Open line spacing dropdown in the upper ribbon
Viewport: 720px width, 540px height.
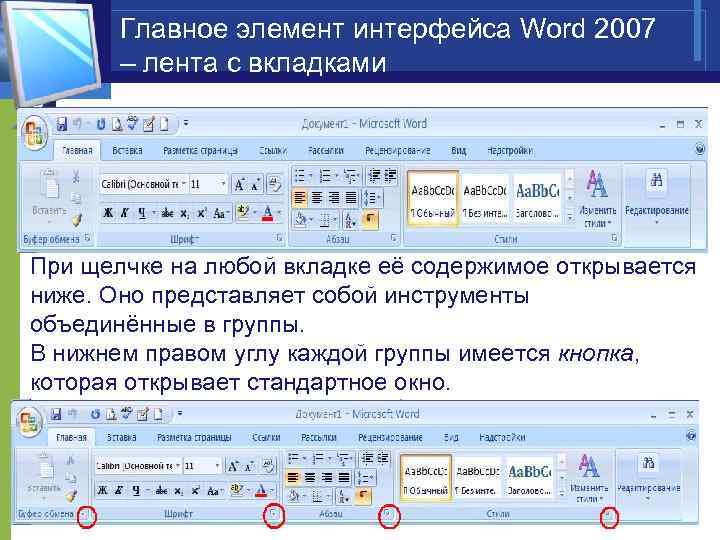pos(372,198)
